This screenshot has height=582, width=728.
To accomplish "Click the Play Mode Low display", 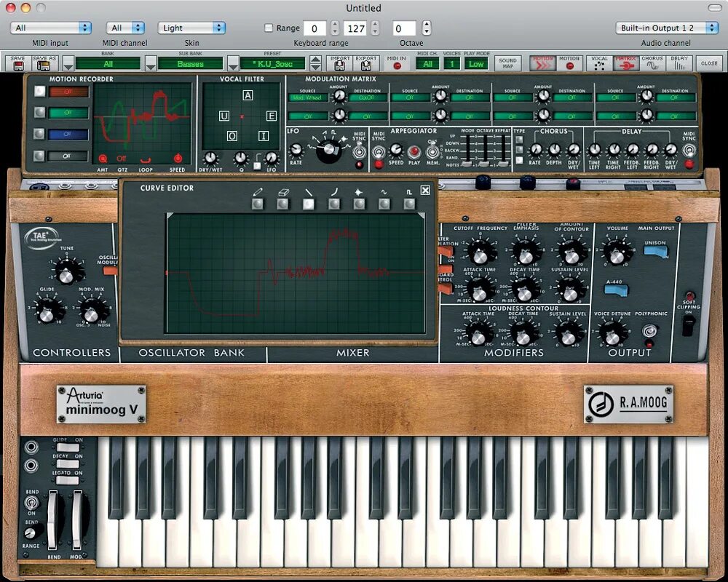I will click(476, 64).
